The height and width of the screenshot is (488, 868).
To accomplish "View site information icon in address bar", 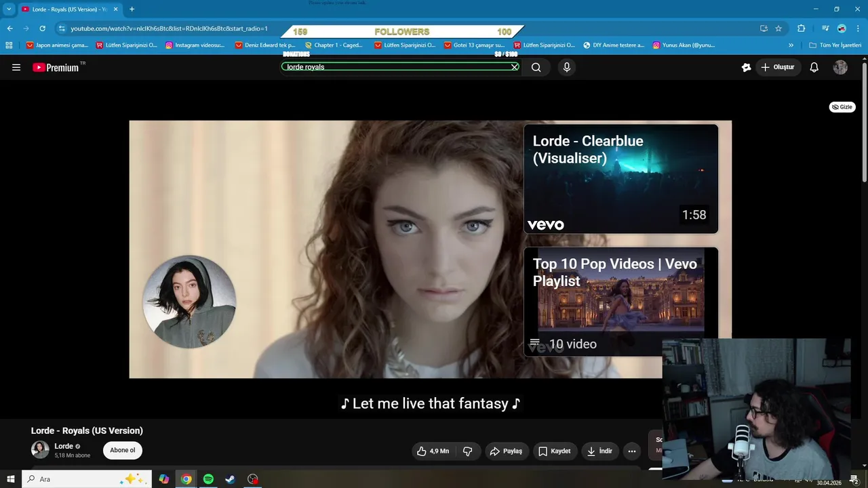I will point(62,28).
